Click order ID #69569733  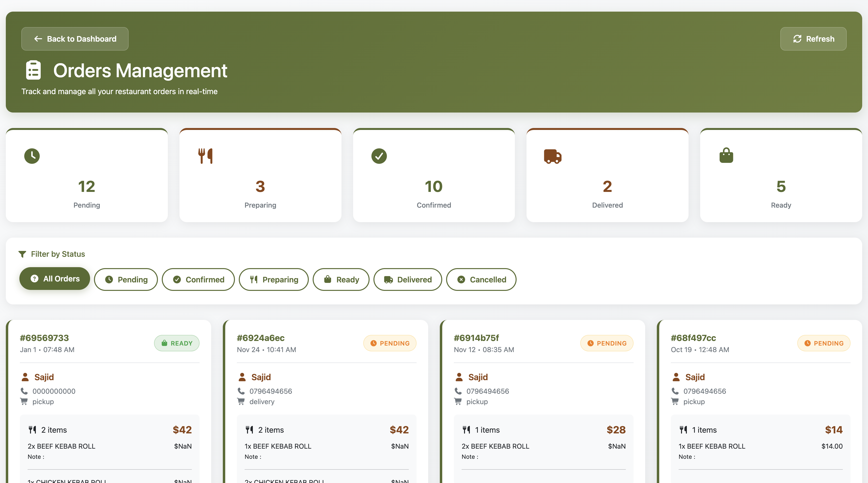tap(44, 338)
